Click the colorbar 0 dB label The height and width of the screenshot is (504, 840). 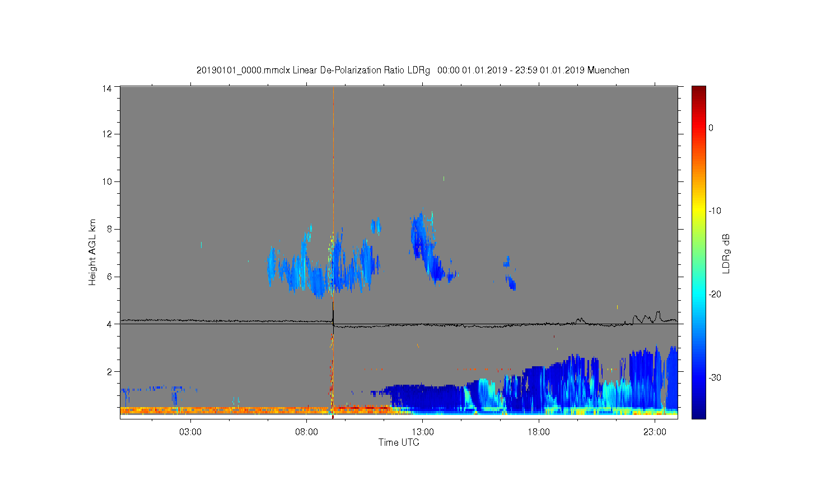click(x=711, y=128)
